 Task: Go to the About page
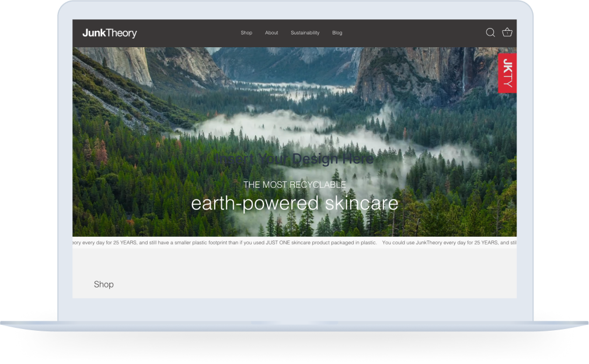271,33
